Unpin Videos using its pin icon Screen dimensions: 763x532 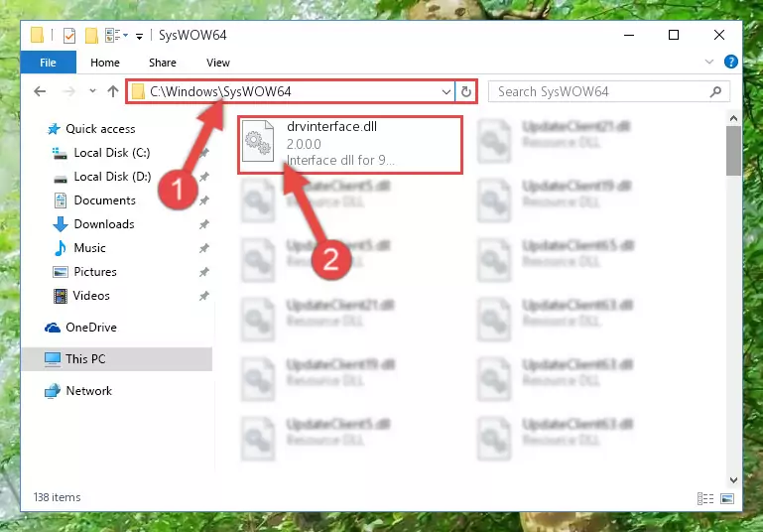[203, 296]
